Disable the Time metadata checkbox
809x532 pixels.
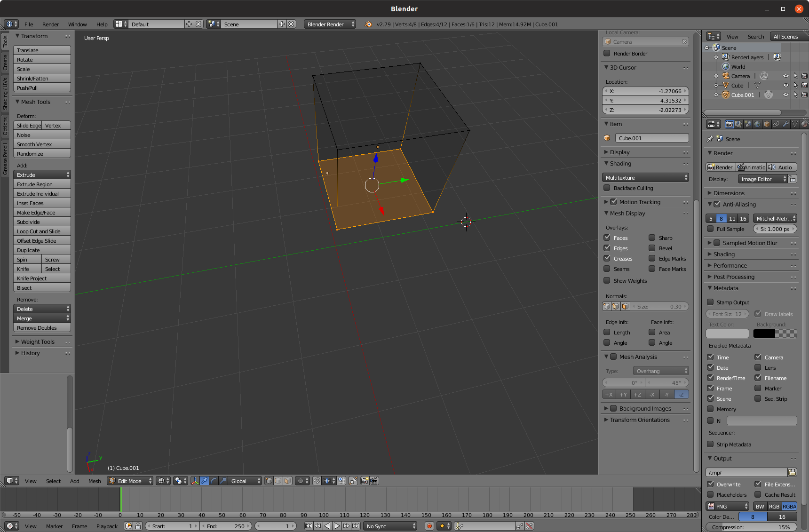coord(710,357)
